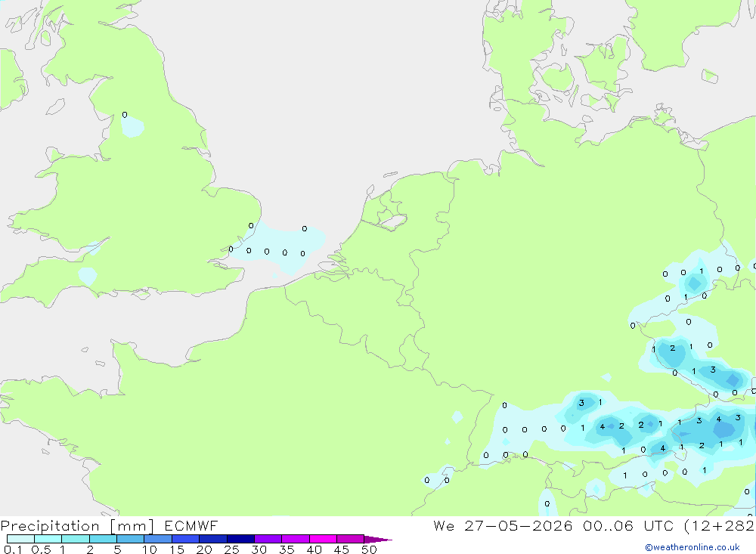Click the legend label '25'
The height and width of the screenshot is (554, 756).
pyautogui.click(x=231, y=549)
